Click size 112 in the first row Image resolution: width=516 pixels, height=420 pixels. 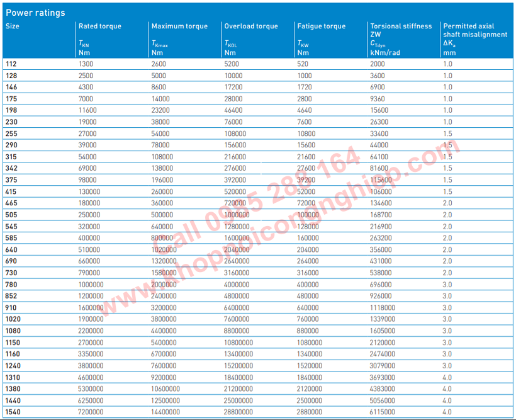tap(11, 64)
